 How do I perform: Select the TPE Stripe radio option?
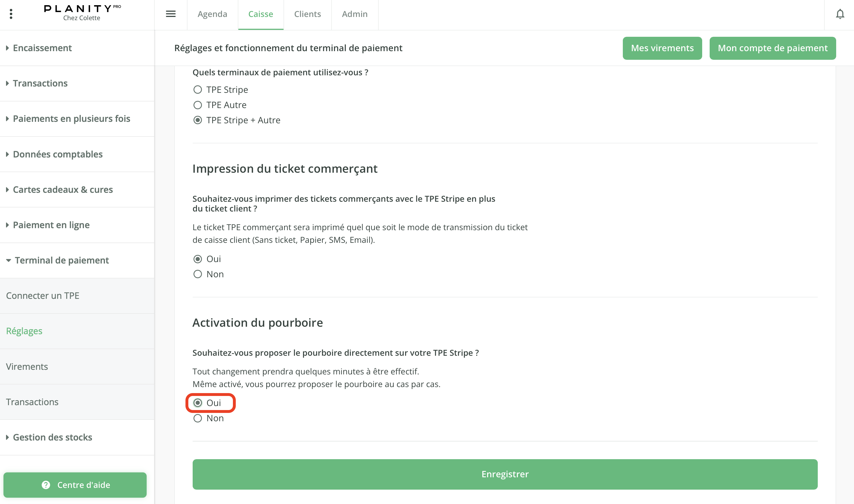click(198, 90)
